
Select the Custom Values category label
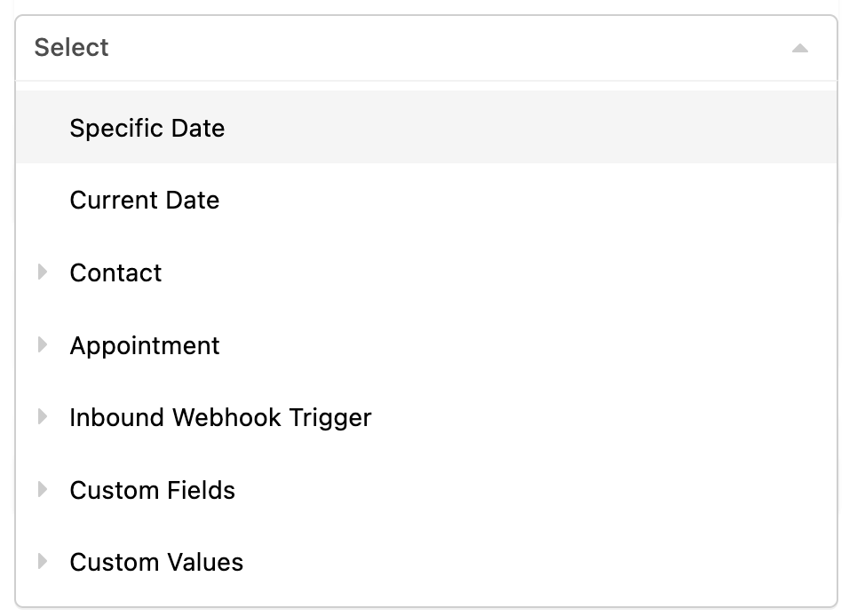coord(156,562)
